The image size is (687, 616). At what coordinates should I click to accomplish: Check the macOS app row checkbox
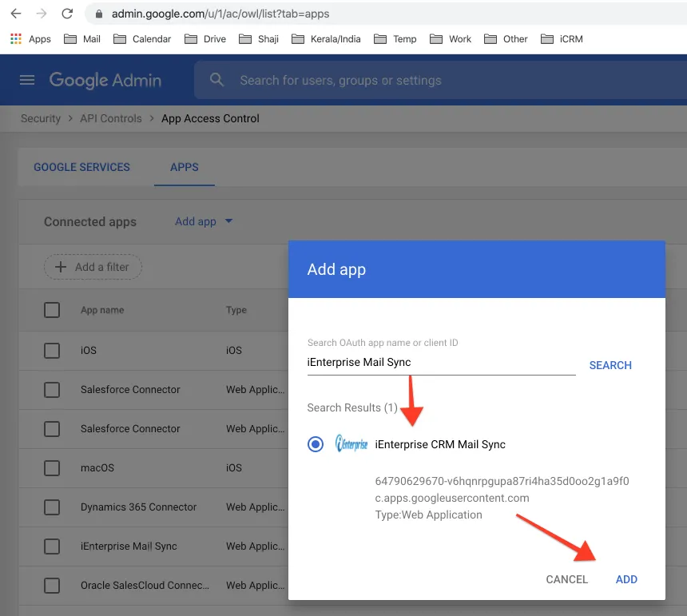pos(52,468)
